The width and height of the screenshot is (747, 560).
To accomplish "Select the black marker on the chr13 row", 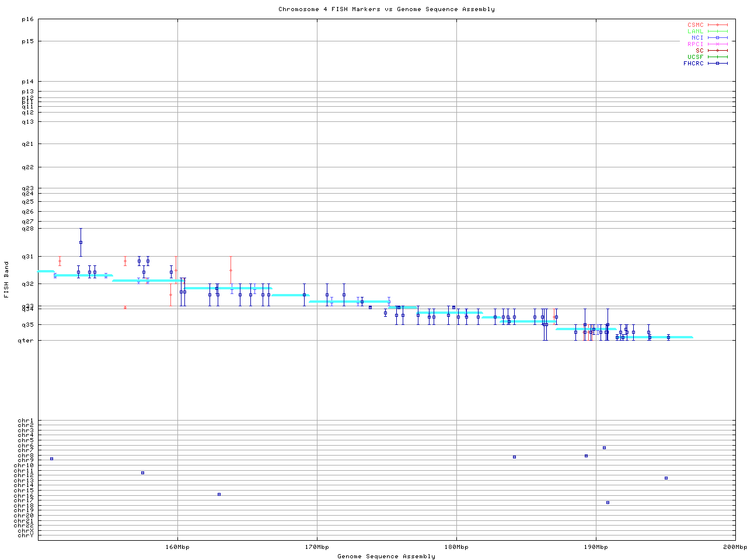I will coord(666,478).
